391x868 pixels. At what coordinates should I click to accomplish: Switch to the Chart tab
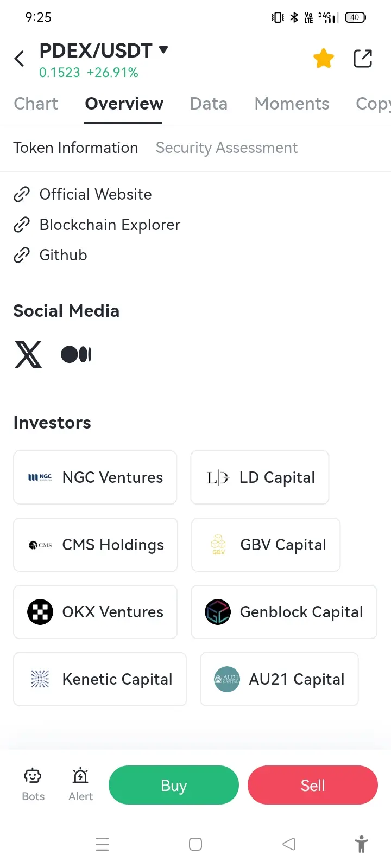click(x=36, y=104)
